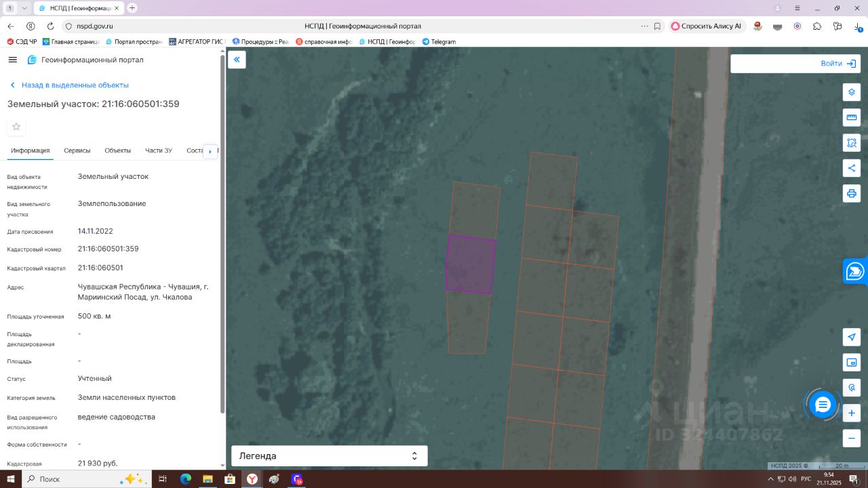The width and height of the screenshot is (868, 488).
Task: Open the Yandex home button
Action: point(31,26)
